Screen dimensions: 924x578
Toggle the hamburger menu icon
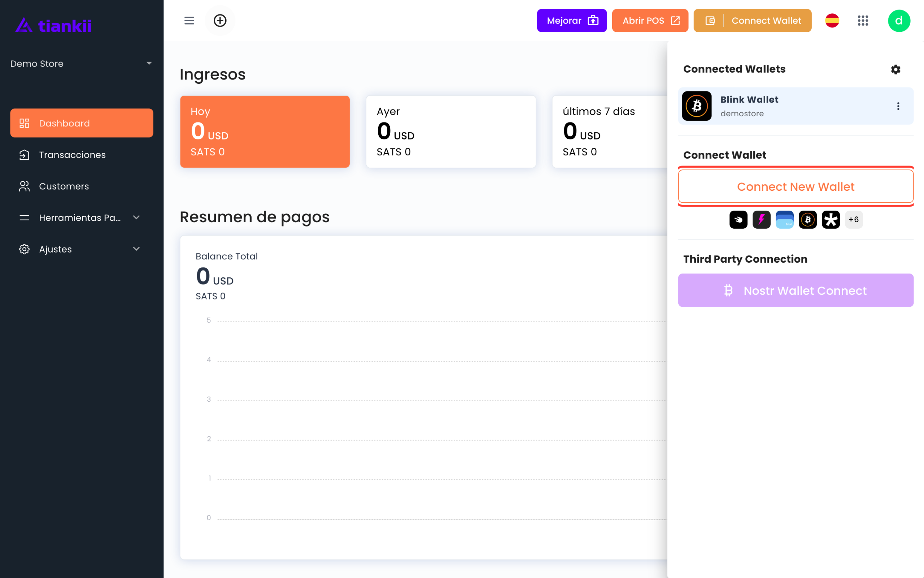coord(189,21)
